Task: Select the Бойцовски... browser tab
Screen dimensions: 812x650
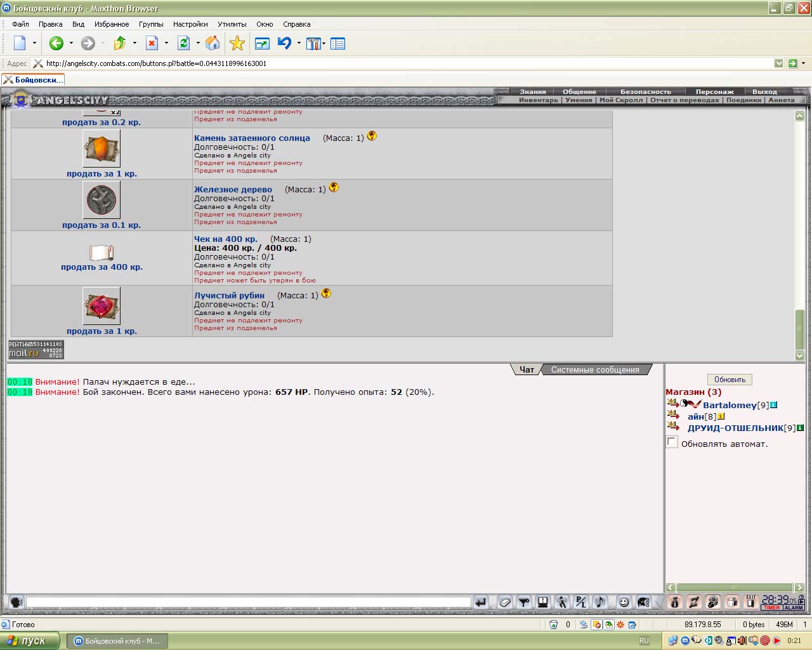Action: point(33,80)
